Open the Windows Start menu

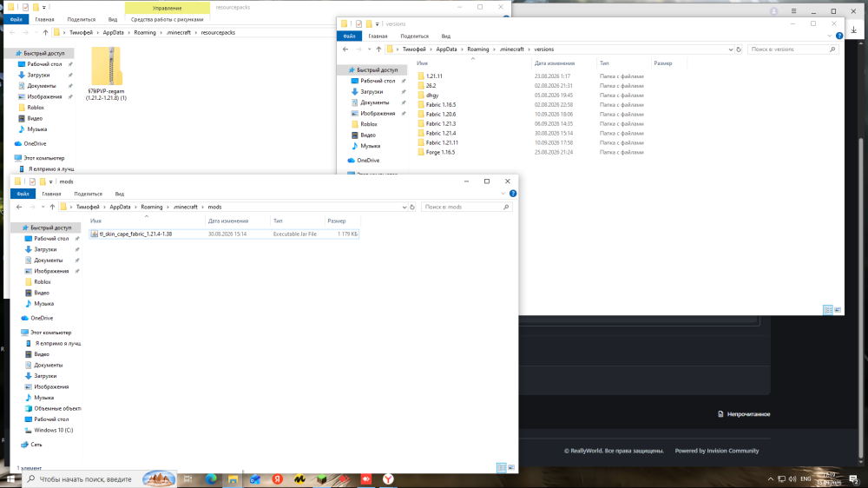point(10,479)
